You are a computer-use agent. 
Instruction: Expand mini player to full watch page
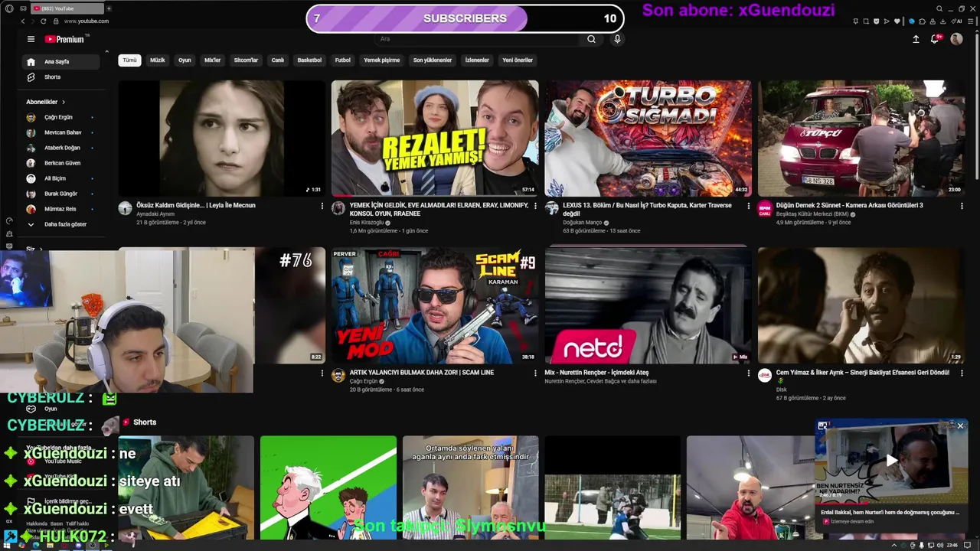coord(822,425)
